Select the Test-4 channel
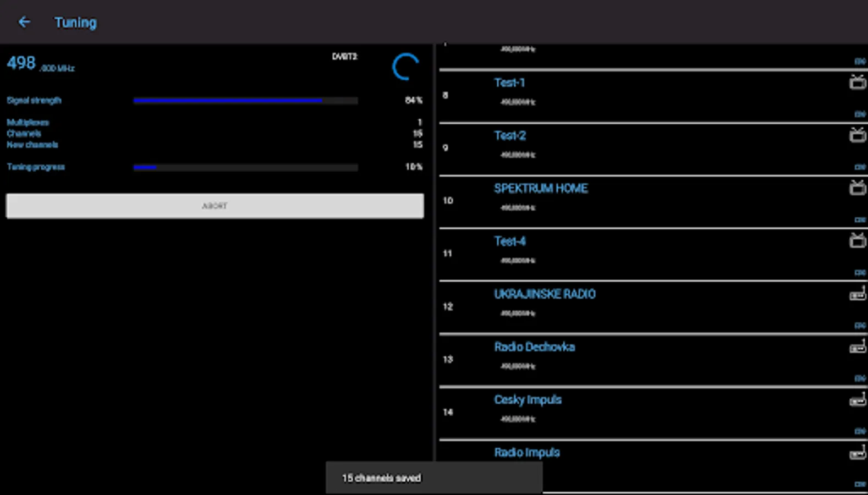The width and height of the screenshot is (868, 495). coord(653,254)
